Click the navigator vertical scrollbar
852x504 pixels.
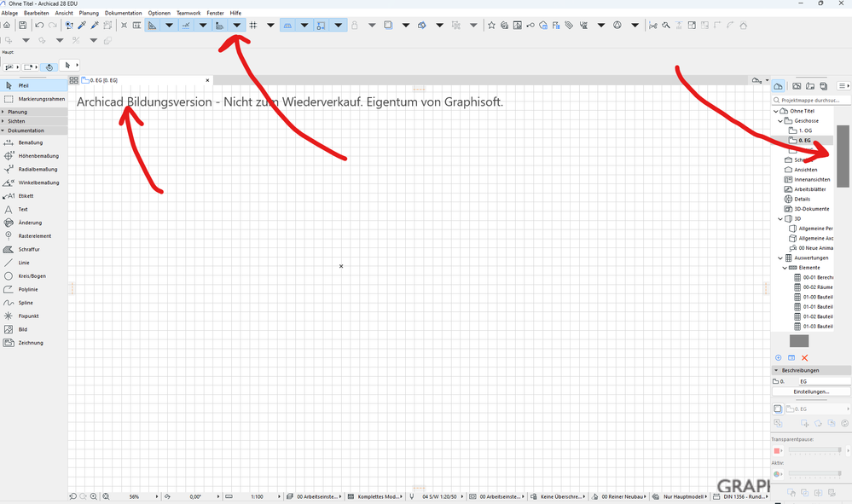tap(843, 156)
